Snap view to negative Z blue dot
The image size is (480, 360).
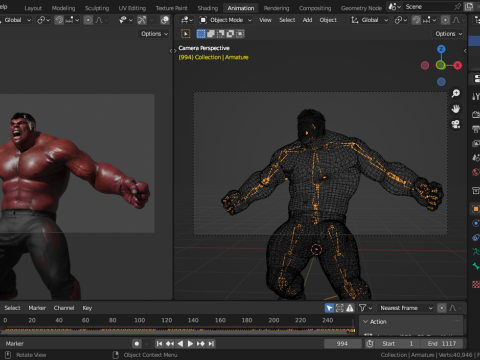click(441, 82)
